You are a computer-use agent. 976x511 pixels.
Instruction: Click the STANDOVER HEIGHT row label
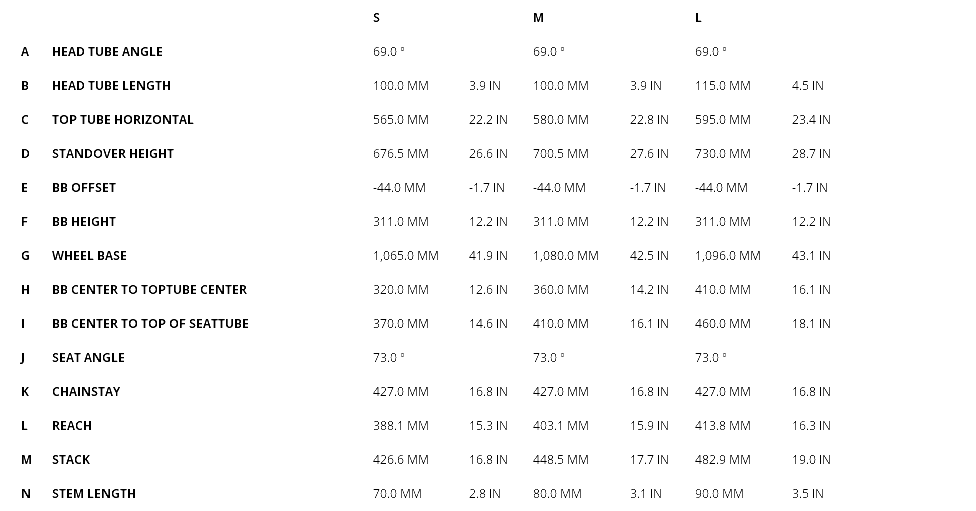[x=113, y=154]
